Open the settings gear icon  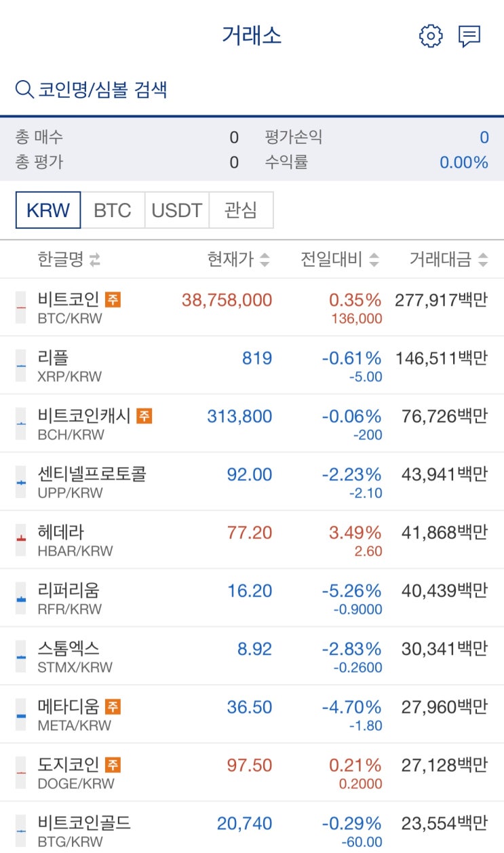(x=431, y=36)
